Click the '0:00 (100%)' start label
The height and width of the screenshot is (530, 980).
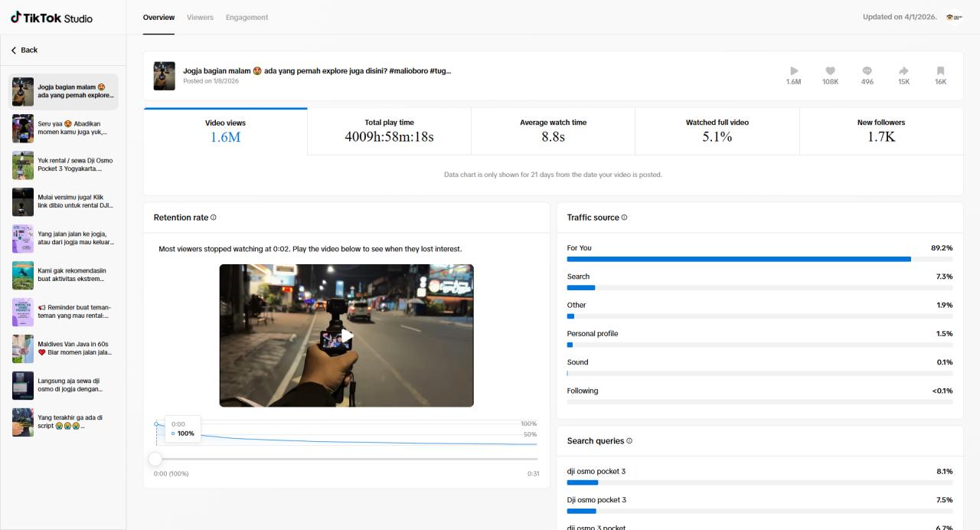[x=171, y=473]
